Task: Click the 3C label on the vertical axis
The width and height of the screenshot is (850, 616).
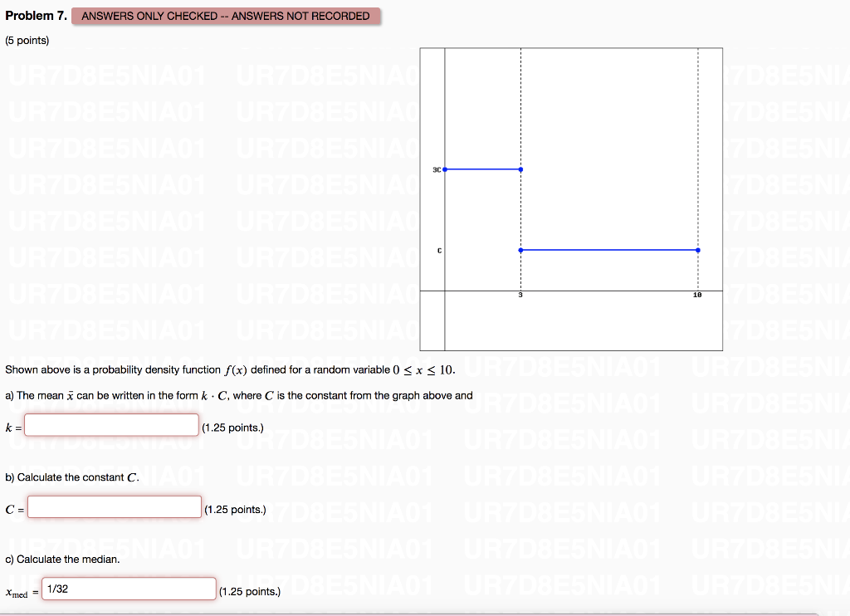Action: click(435, 169)
